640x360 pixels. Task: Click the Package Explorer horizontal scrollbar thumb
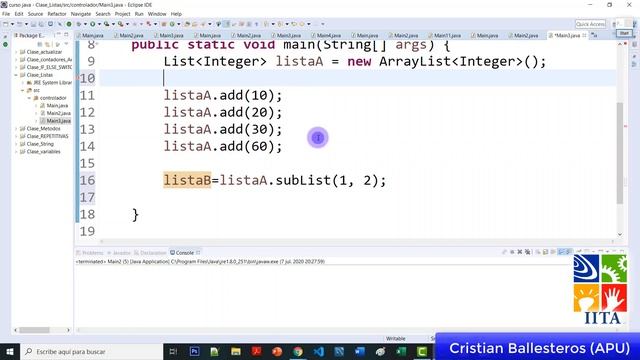(35, 330)
